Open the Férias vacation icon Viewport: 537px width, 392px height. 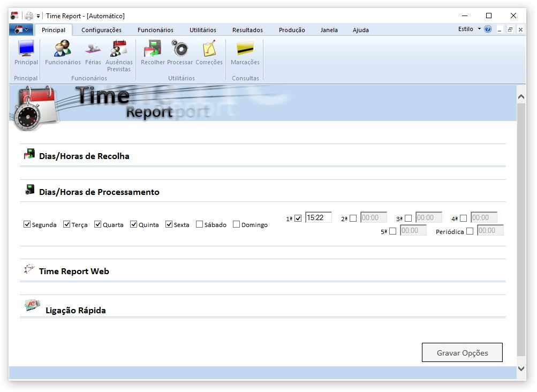pyautogui.click(x=93, y=48)
